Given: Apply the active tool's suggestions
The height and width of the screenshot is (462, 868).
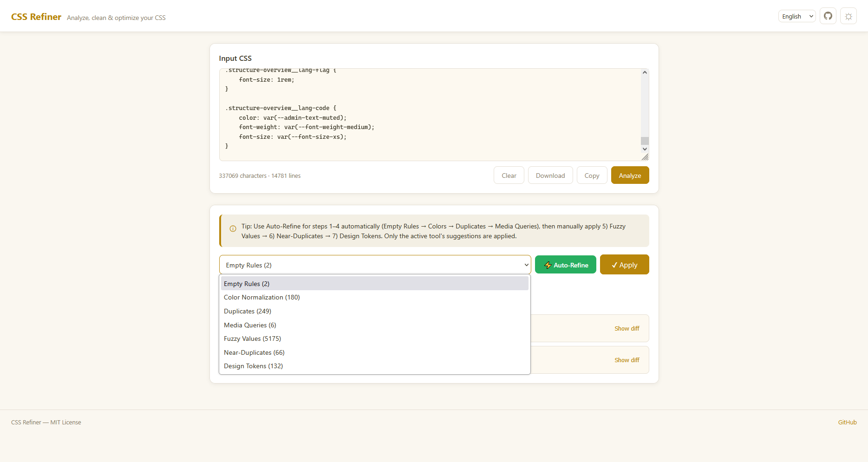Looking at the screenshot, I should tap(624, 265).
